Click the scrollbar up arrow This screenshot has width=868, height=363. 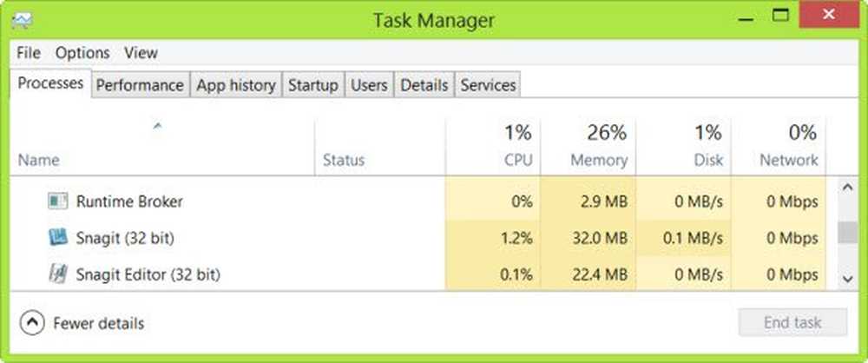[847, 188]
